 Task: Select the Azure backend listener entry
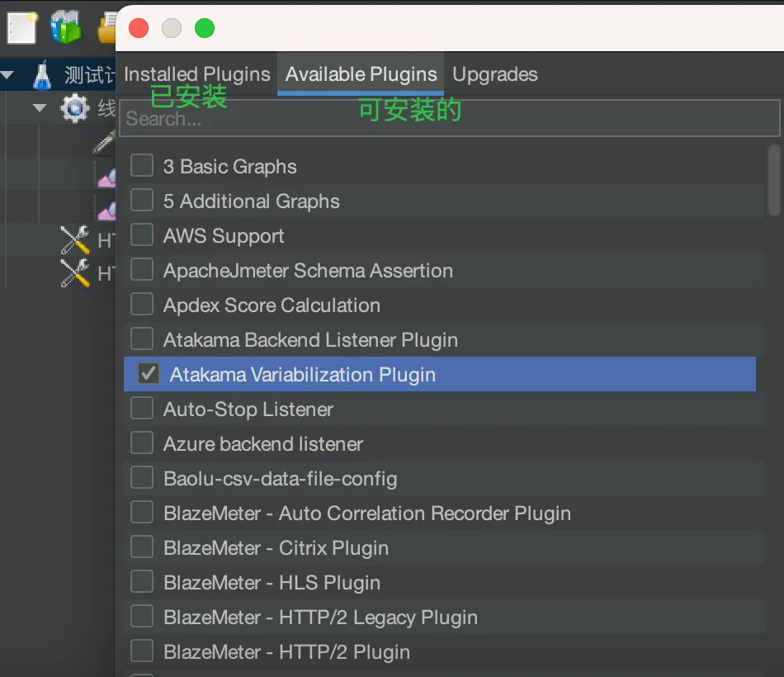[x=263, y=444]
